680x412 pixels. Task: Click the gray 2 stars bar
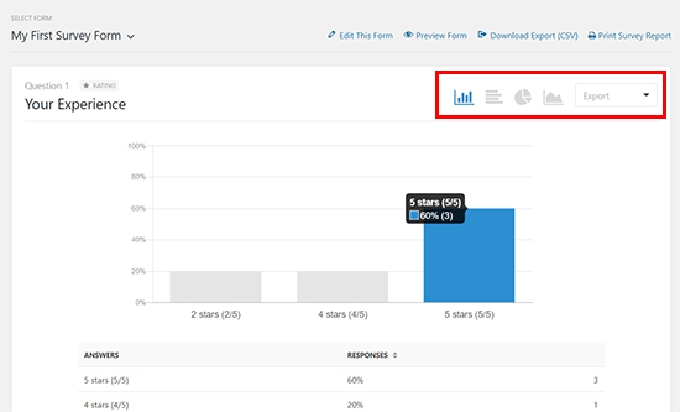[x=215, y=286]
